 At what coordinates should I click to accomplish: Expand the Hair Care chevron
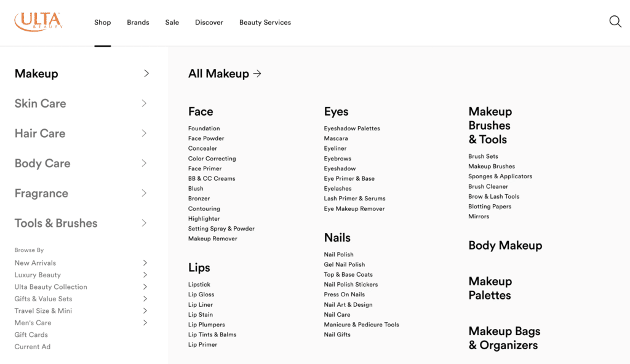click(144, 133)
